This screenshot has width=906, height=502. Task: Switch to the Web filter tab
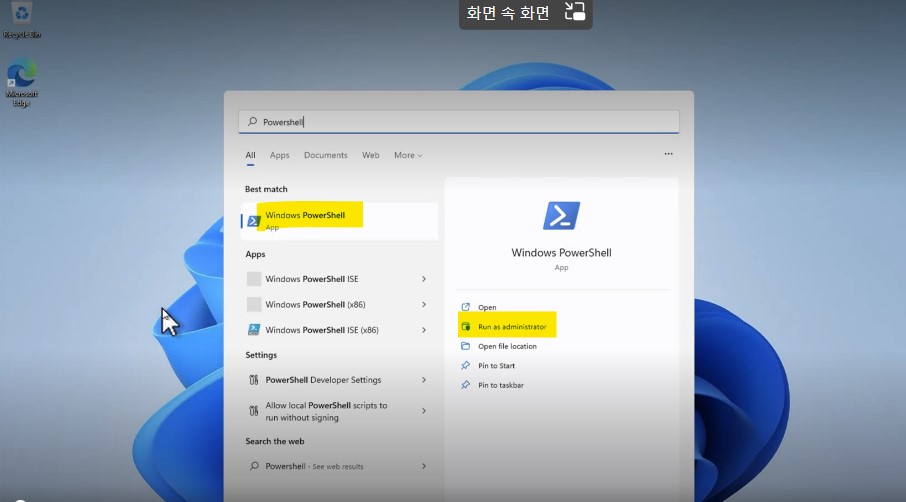pyautogui.click(x=371, y=155)
